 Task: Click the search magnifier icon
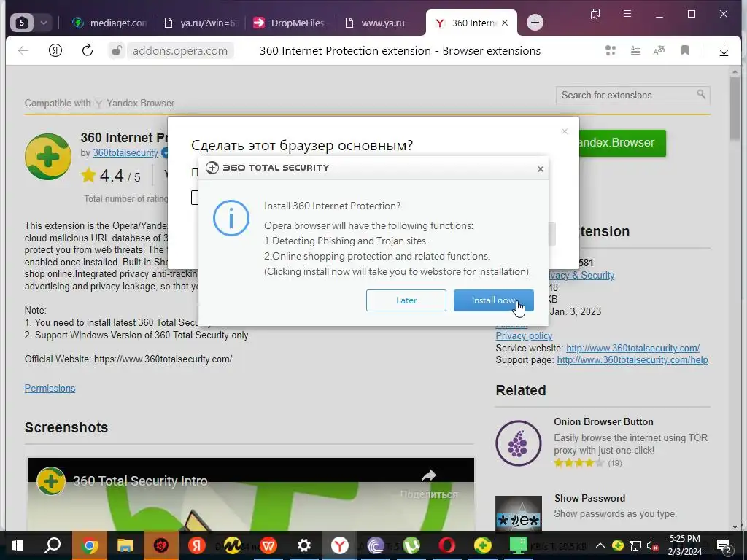pos(701,94)
